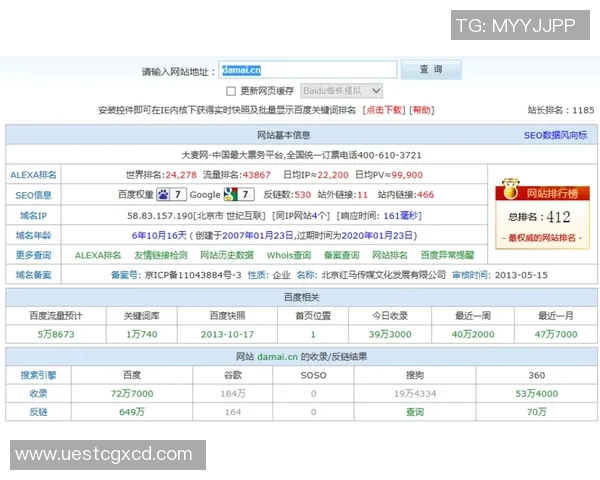Click the 站长排名 value 1185

click(583, 110)
